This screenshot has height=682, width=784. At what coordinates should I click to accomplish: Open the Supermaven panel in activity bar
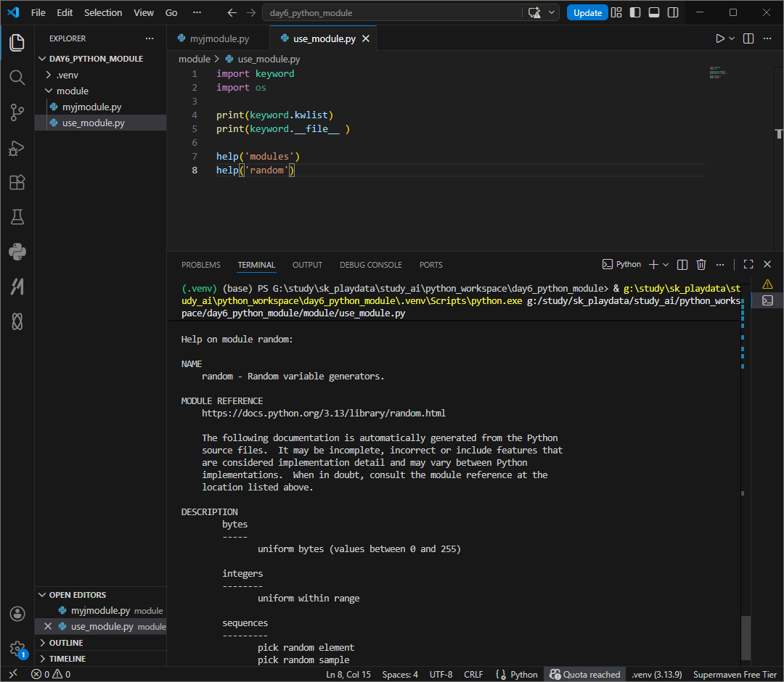click(x=17, y=287)
